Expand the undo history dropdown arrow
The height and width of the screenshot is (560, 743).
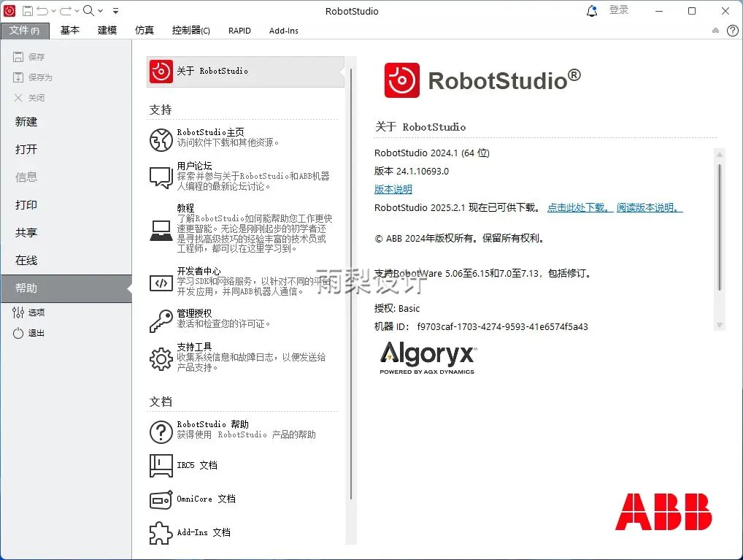[53, 11]
